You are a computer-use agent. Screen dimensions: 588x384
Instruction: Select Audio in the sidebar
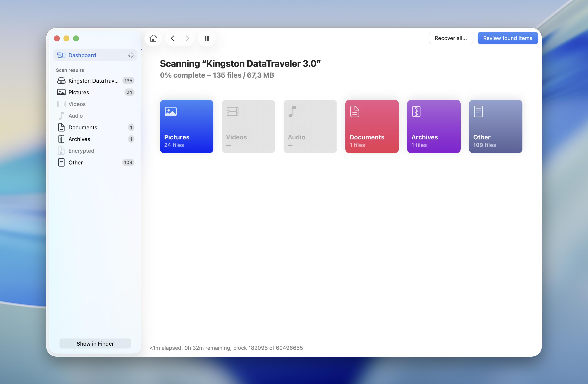point(95,116)
